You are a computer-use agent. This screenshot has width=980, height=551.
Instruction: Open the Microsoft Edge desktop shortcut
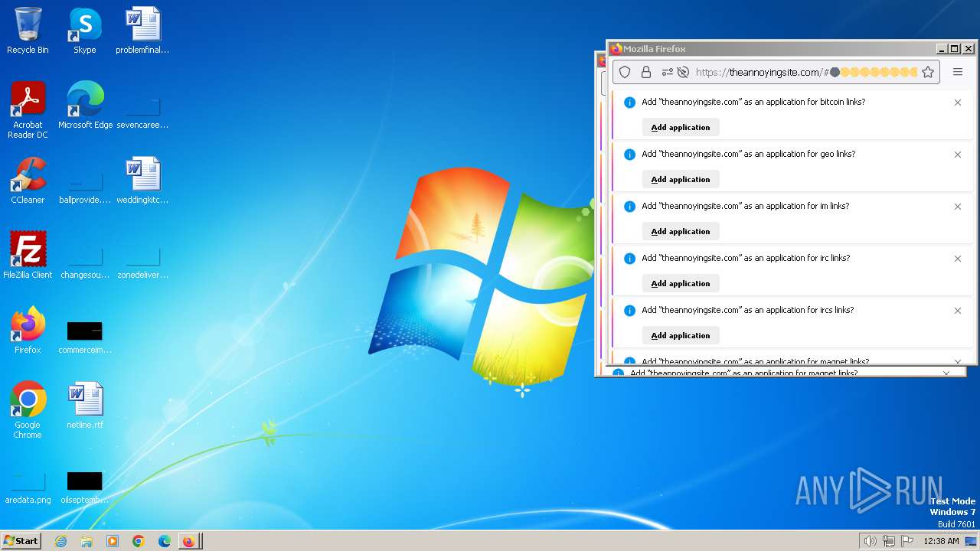[x=85, y=106]
